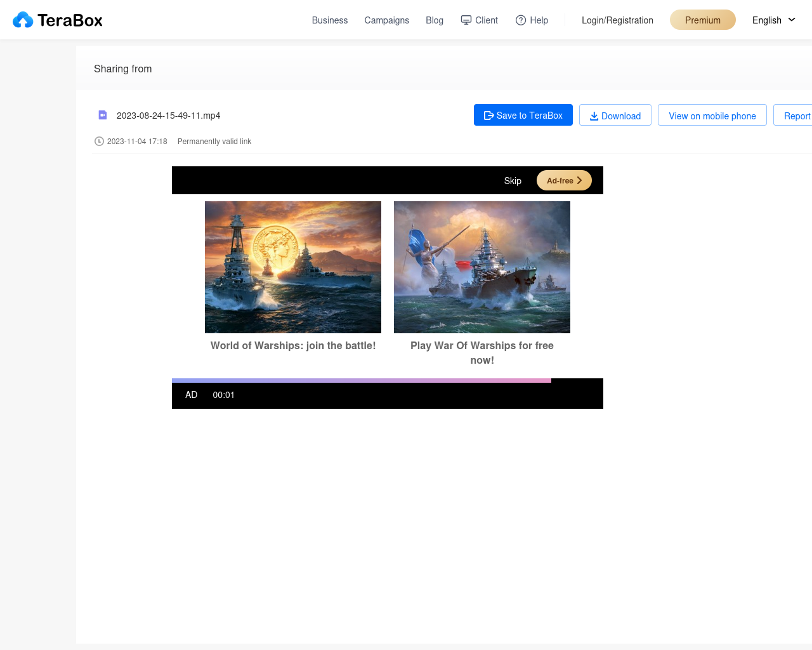Select the file name 2023-08-24-15-49-11.mp4
Image resolution: width=812 pixels, height=650 pixels.
pos(168,116)
